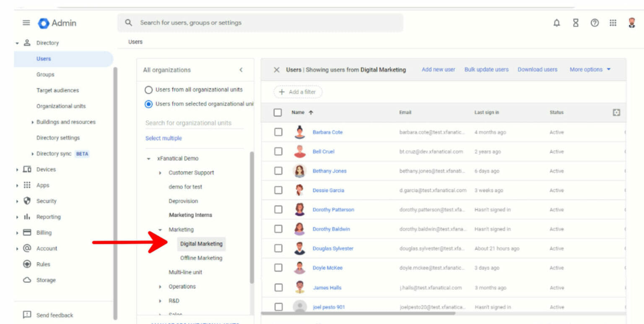644x324 pixels.
Task: Check the checkbox next to Bethany Jones
Action: pyautogui.click(x=278, y=171)
